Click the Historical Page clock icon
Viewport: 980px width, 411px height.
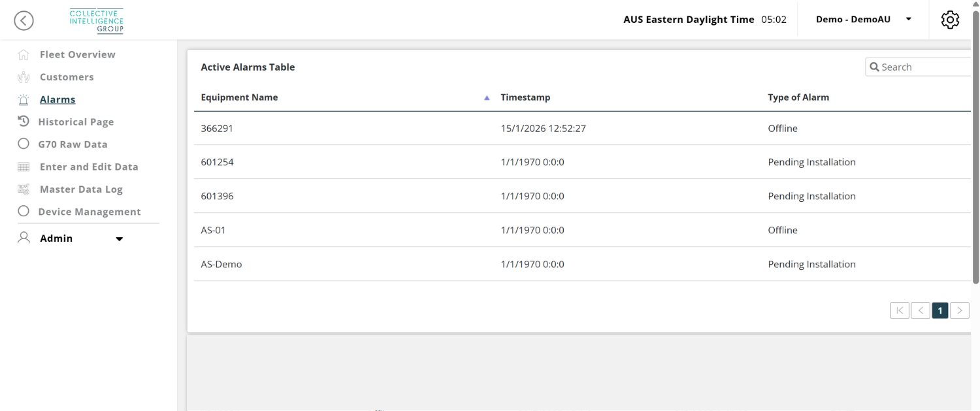24,122
